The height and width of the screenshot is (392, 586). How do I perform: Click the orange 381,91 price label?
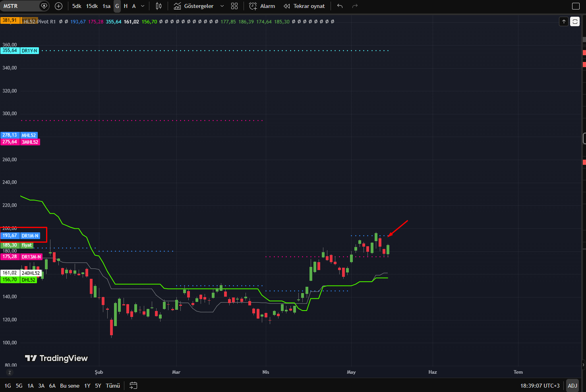(10, 20)
